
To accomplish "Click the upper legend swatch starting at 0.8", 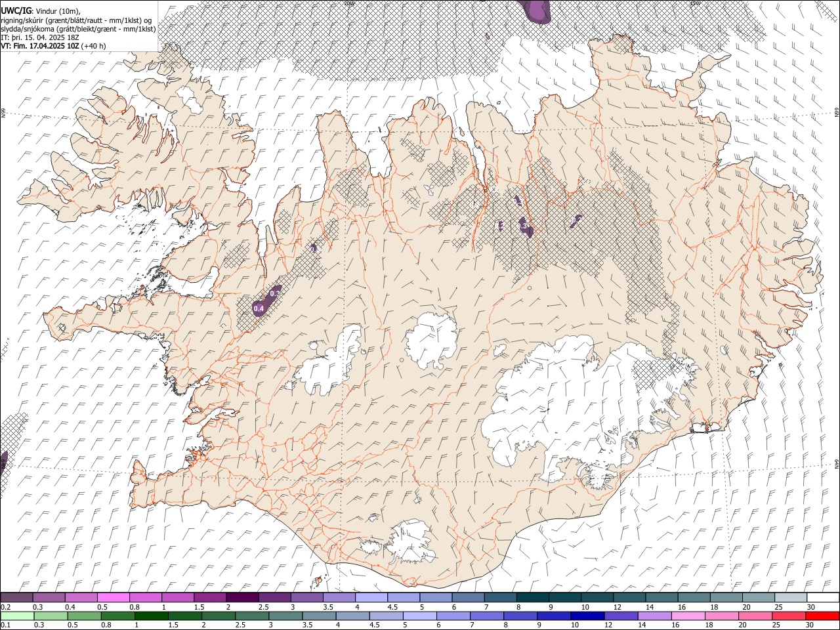I will click(146, 597).
